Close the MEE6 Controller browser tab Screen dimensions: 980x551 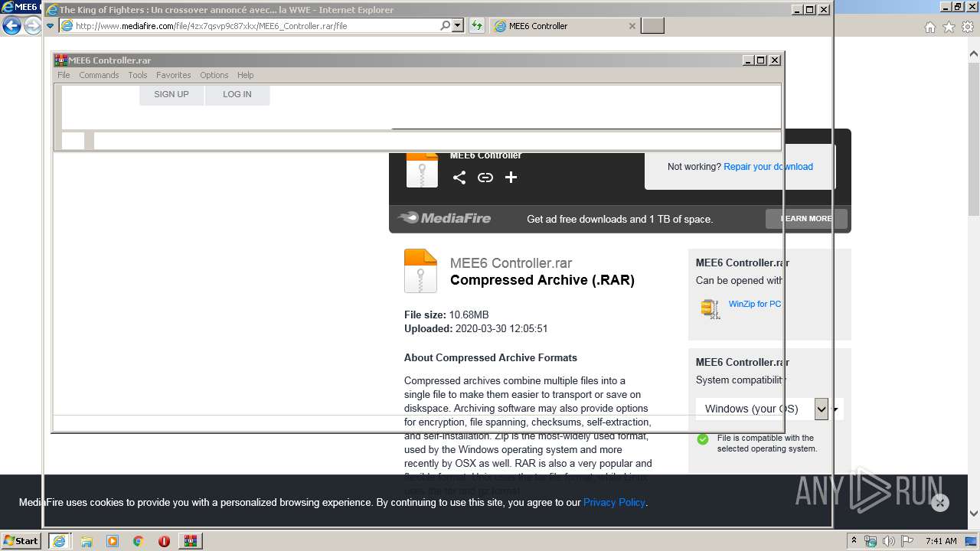[x=632, y=26]
